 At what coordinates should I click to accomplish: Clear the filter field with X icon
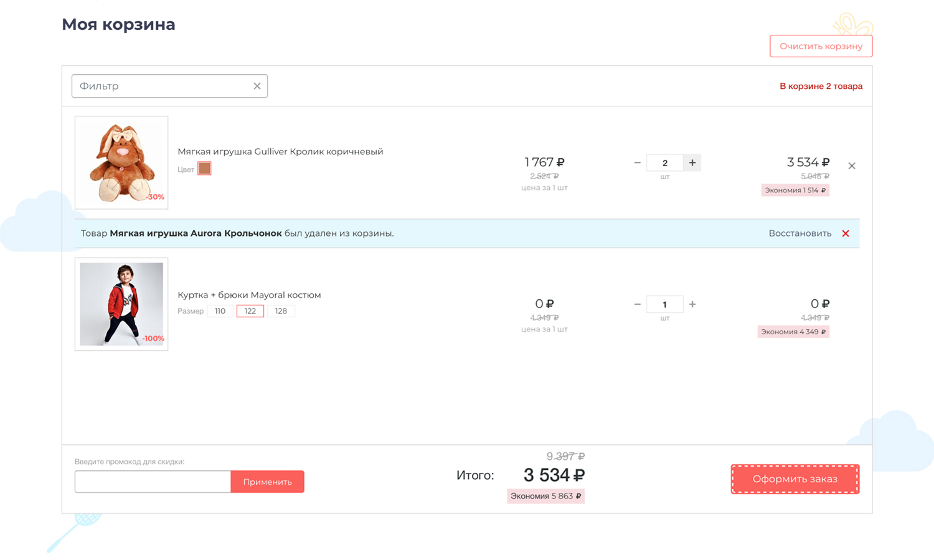[257, 86]
